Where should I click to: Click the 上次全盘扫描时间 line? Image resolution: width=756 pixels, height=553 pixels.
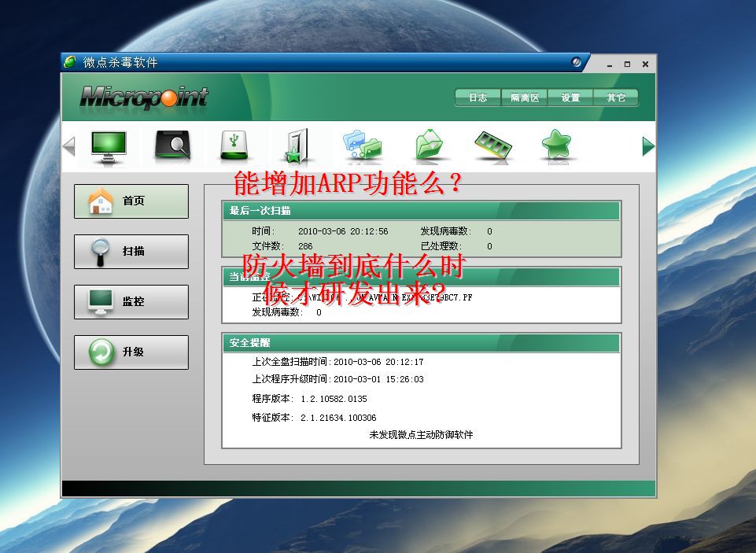point(337,362)
